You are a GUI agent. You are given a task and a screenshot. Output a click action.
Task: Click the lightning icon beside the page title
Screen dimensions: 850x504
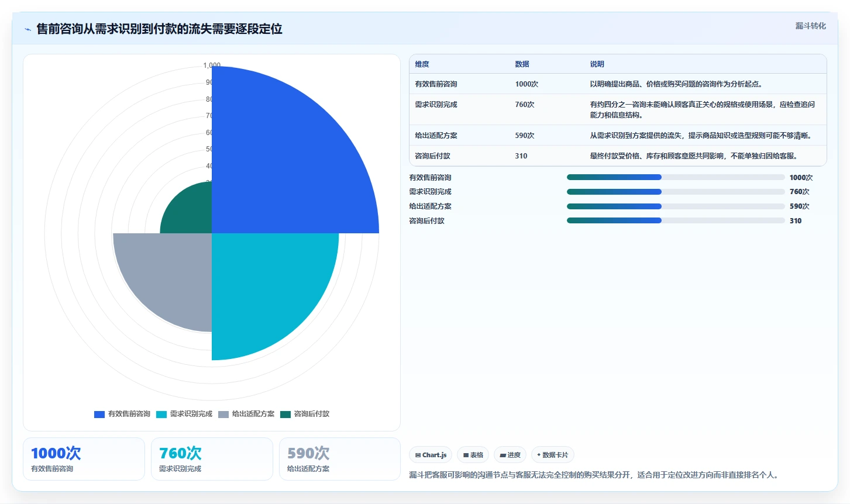[x=27, y=29]
